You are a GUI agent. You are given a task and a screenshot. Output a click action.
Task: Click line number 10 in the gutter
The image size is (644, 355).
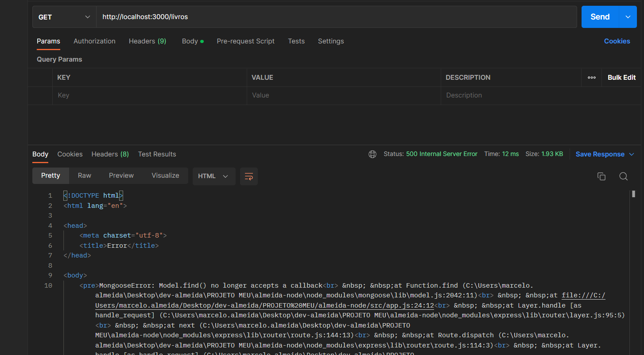coord(48,285)
